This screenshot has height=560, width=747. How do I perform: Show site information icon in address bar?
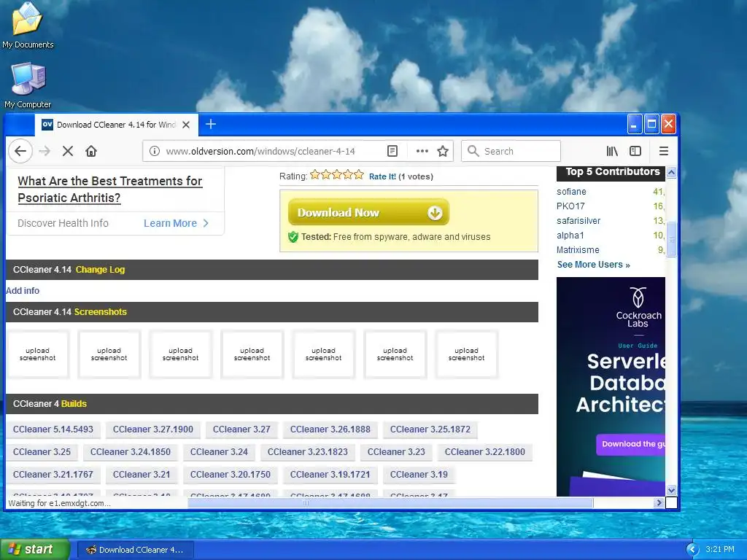tap(155, 151)
